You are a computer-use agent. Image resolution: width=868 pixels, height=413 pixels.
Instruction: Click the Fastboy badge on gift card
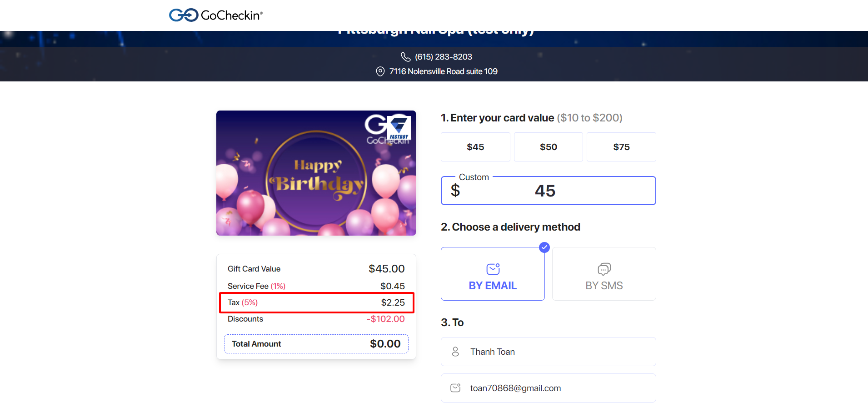click(399, 128)
